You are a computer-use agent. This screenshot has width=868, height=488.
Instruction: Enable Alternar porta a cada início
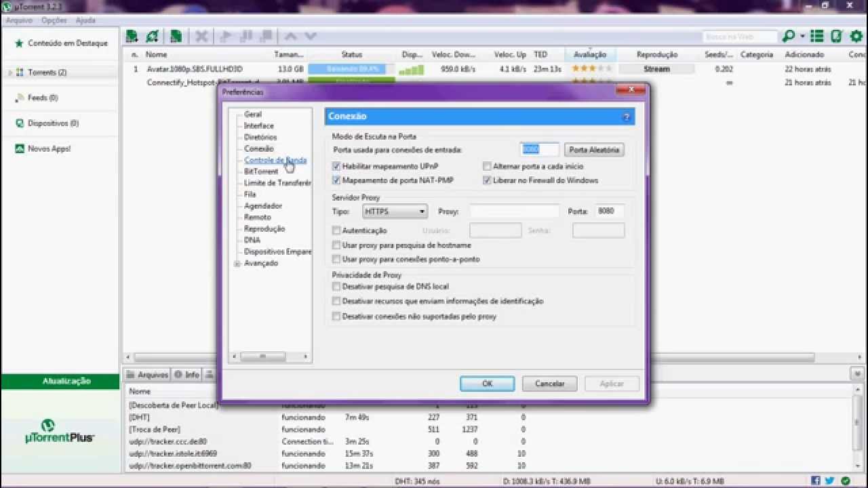tap(487, 166)
